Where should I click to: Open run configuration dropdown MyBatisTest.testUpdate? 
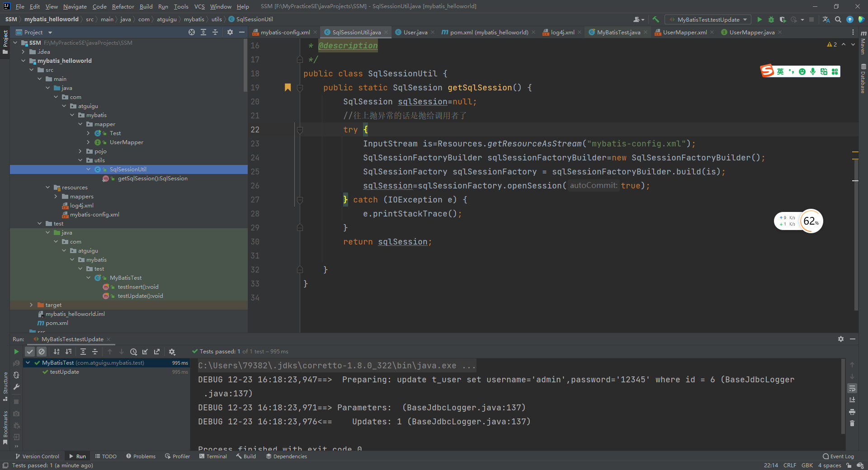[708, 19]
